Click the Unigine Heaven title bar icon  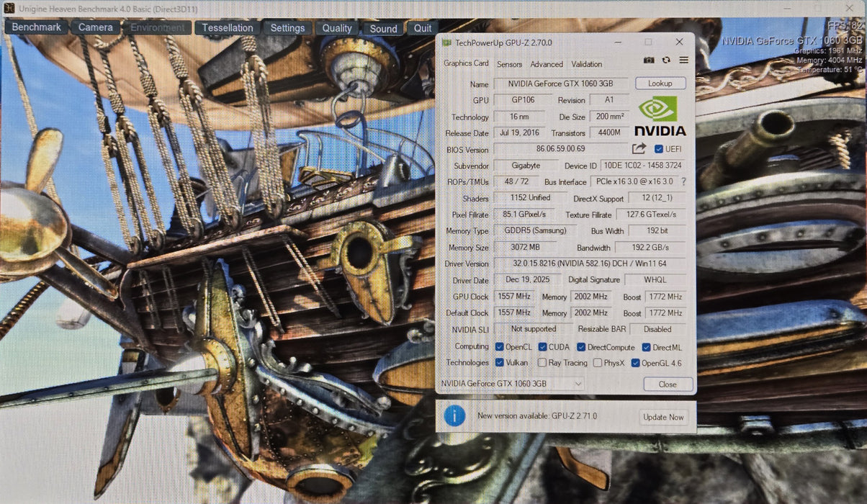point(8,8)
